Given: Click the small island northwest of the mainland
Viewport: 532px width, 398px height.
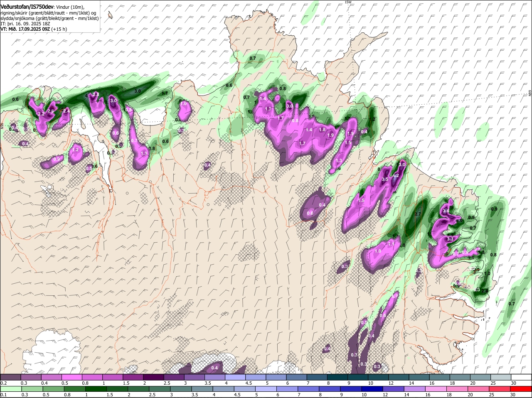Looking at the screenshot, I should [110, 15].
